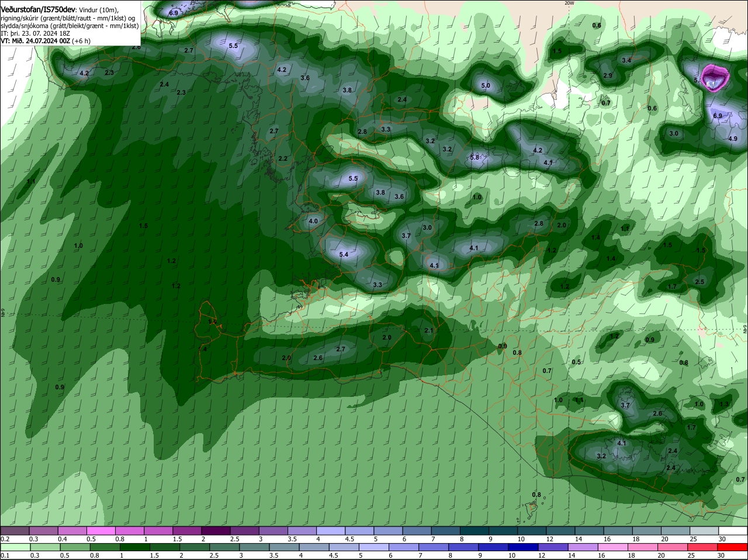
Task: Click the Veðurstofan/IS750dev title text
Action: 38,10
